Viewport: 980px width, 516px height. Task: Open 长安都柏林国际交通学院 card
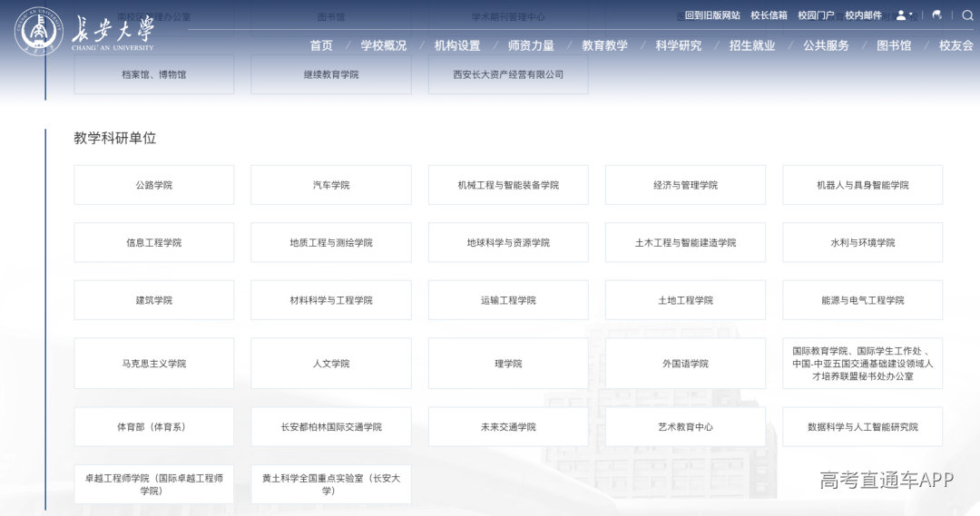point(331,426)
